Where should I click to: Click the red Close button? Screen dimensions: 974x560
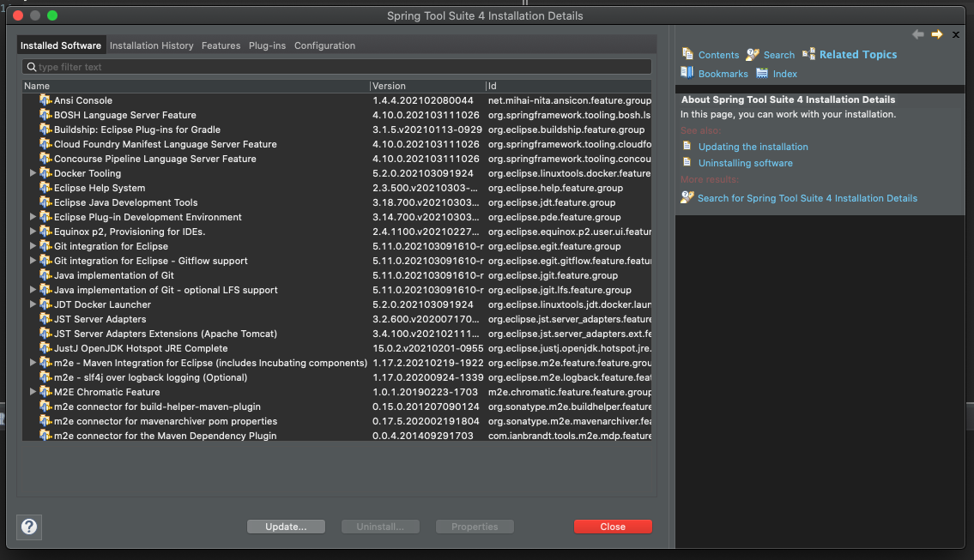(613, 527)
